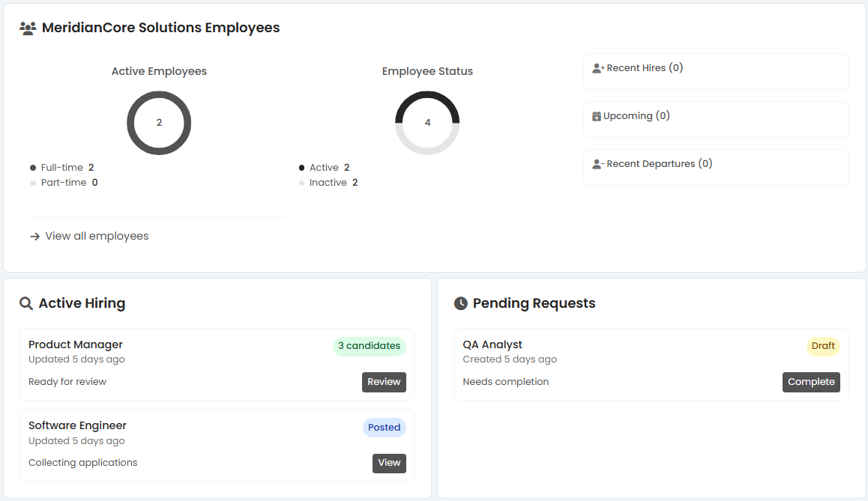Open View all employees
Screen dimensions: 868x501
coord(96,236)
